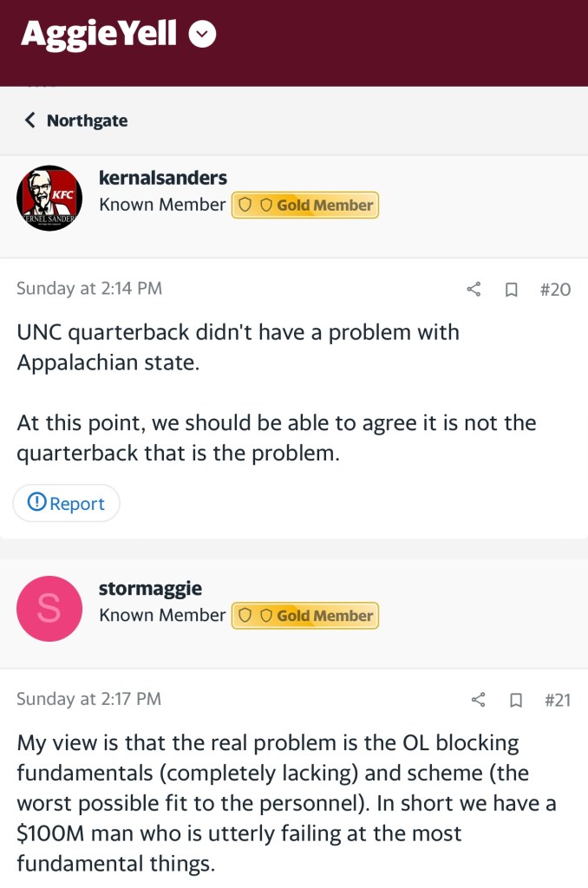588x888 pixels.
Task: Tap the back chevron beside Northgate
Action: 30,121
